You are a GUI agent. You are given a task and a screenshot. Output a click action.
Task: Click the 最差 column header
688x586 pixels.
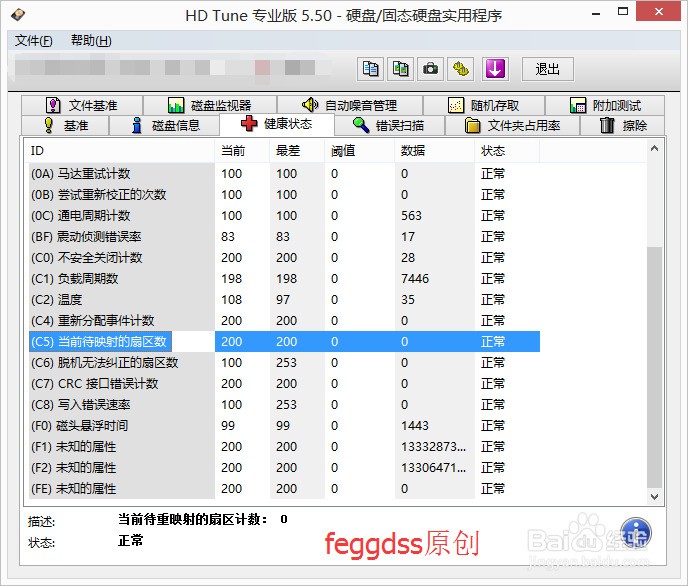tap(297, 151)
